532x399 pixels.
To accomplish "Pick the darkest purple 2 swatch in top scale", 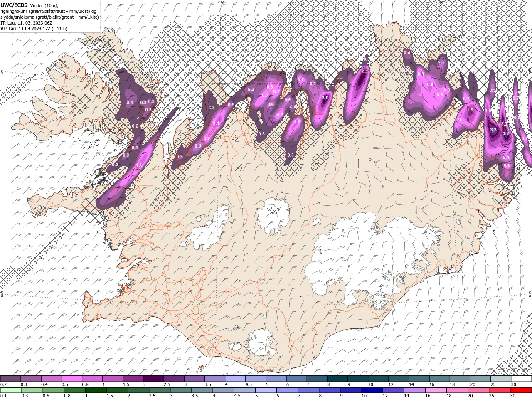I will (153, 379).
